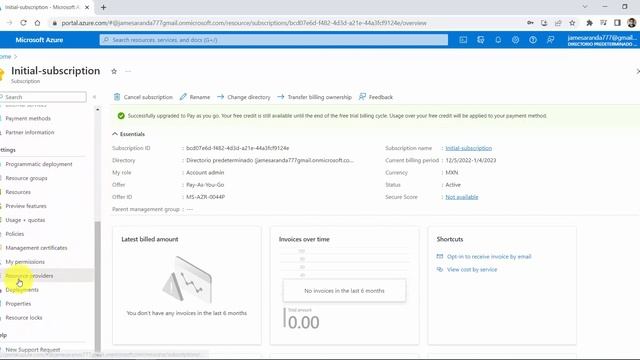Open a new browser tab

point(104,7)
